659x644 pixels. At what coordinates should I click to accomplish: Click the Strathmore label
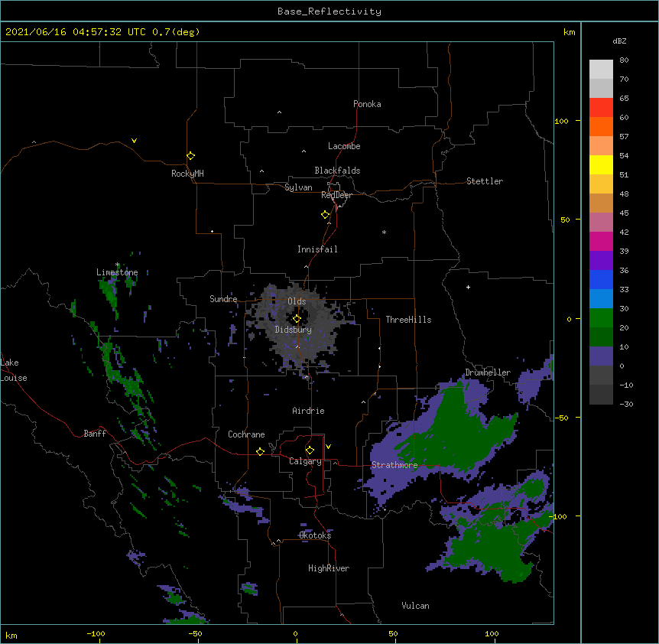click(394, 465)
